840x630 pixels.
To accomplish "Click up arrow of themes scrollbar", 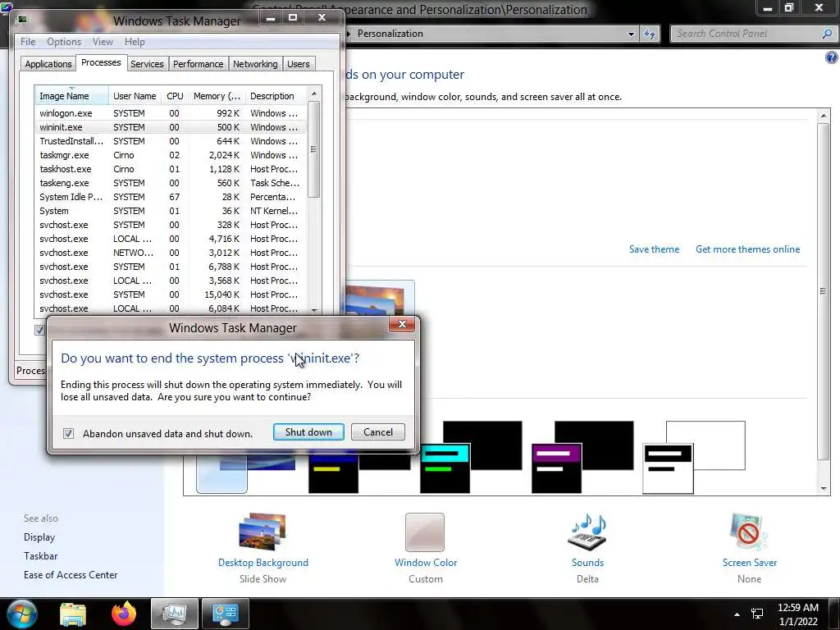I will [824, 115].
